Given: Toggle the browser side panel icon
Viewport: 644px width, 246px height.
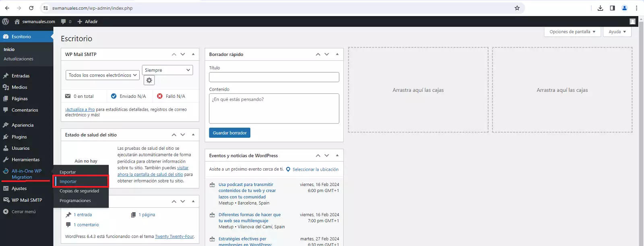Looking at the screenshot, I should 612,8.
